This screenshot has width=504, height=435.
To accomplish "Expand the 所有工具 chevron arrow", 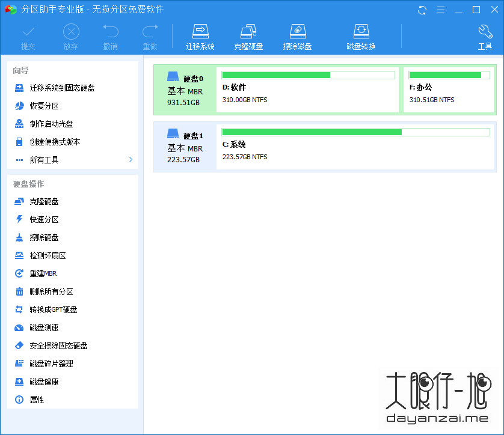I will point(131,160).
